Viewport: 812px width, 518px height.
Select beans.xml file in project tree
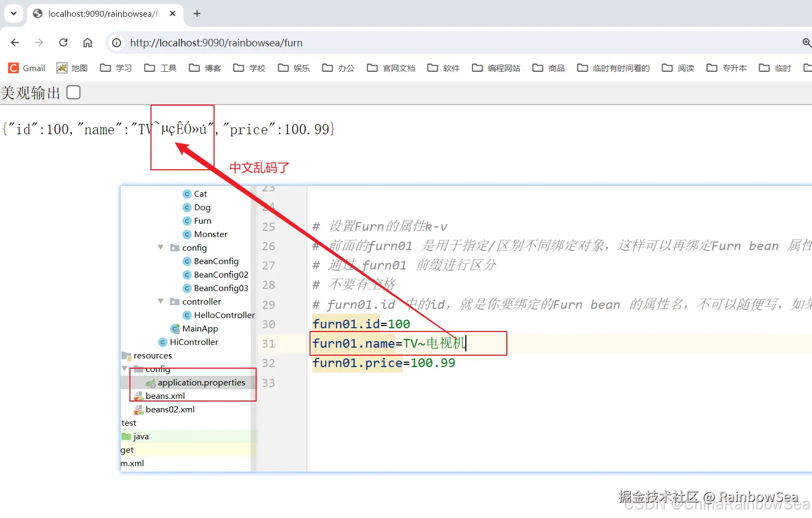point(159,396)
